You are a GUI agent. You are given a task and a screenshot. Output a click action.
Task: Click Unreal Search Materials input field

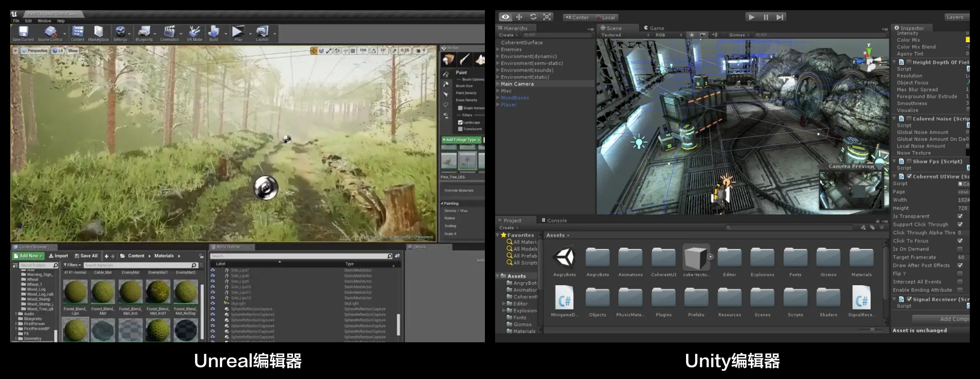coord(141,265)
